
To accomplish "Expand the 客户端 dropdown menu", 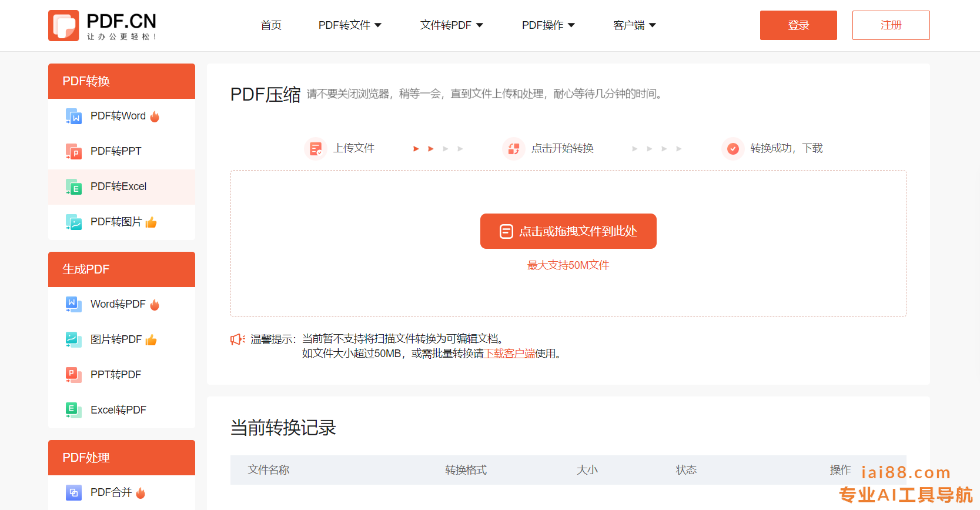I will (x=634, y=25).
